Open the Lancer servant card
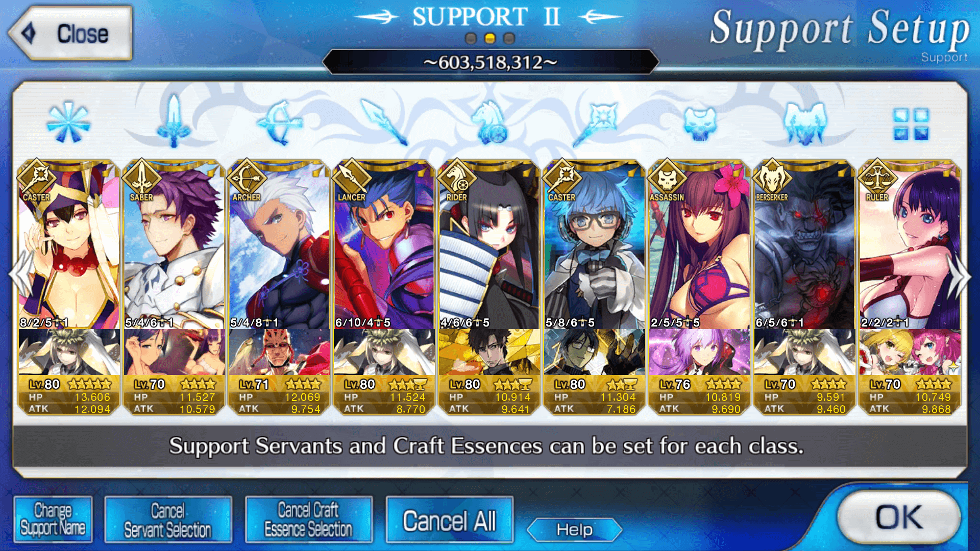980x551 pixels. [x=384, y=245]
